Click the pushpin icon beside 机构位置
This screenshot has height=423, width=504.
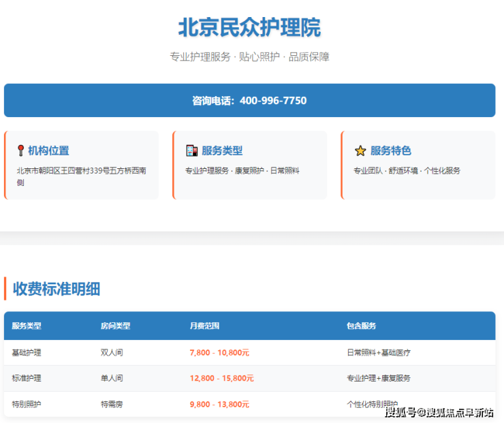coord(21,151)
